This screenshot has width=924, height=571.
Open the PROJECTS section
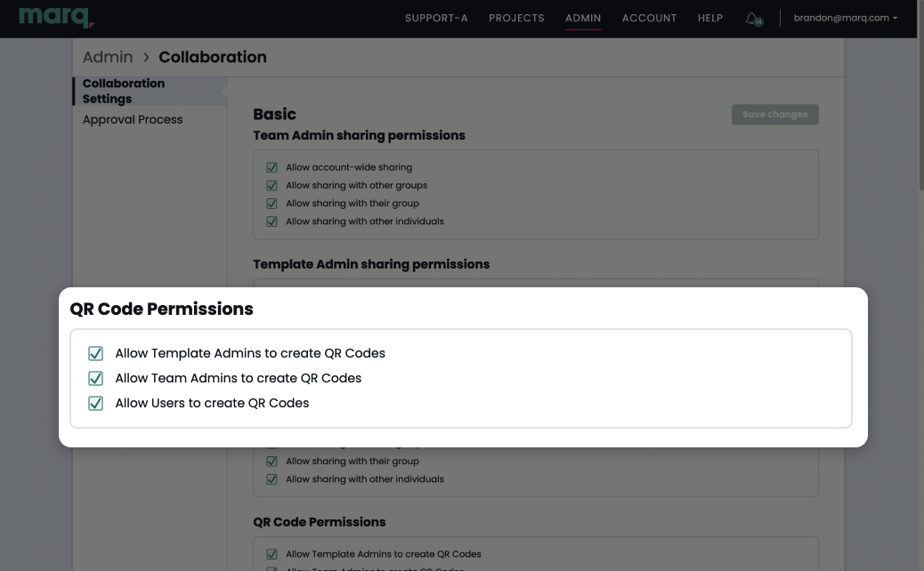[516, 18]
